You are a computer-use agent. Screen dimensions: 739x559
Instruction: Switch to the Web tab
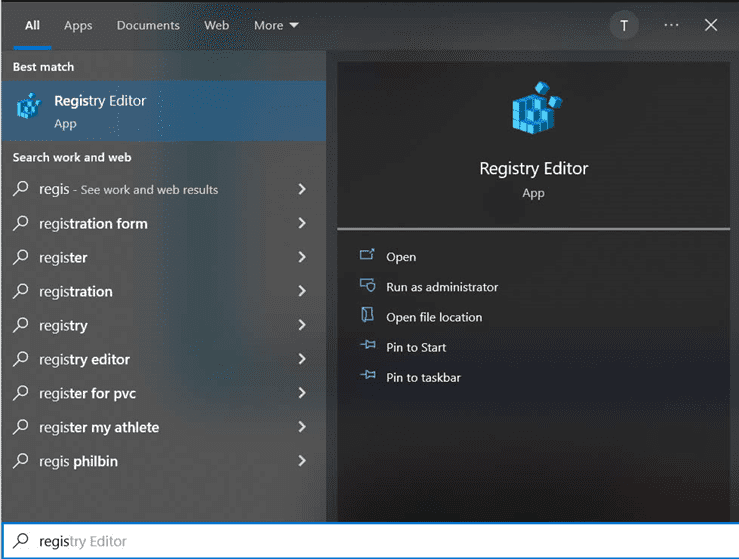coord(216,25)
